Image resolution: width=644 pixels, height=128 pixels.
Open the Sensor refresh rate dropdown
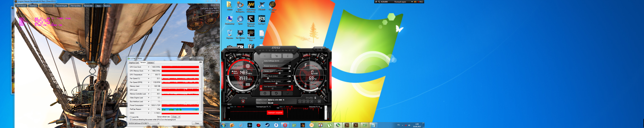(176, 117)
